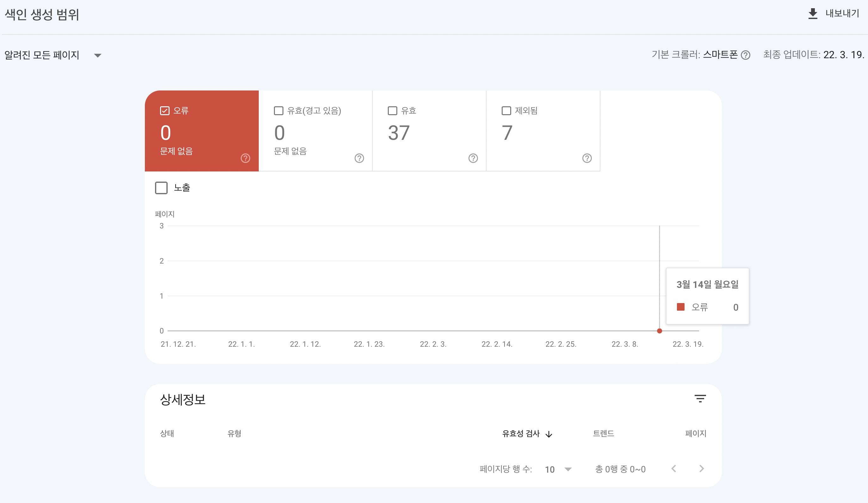Check the 제외됨 checkbox
Screen dimensions: 868x503
pyautogui.click(x=506, y=111)
